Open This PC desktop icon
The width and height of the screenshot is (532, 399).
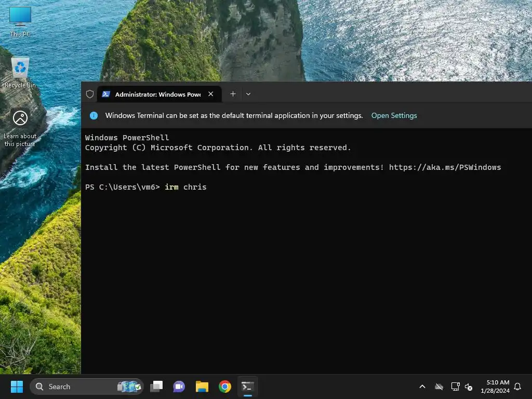[x=20, y=22]
